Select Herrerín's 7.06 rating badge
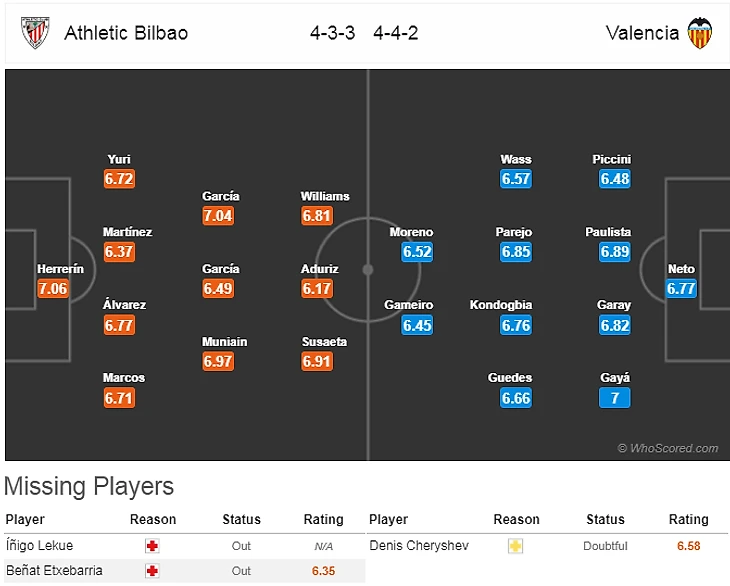 pyautogui.click(x=53, y=288)
